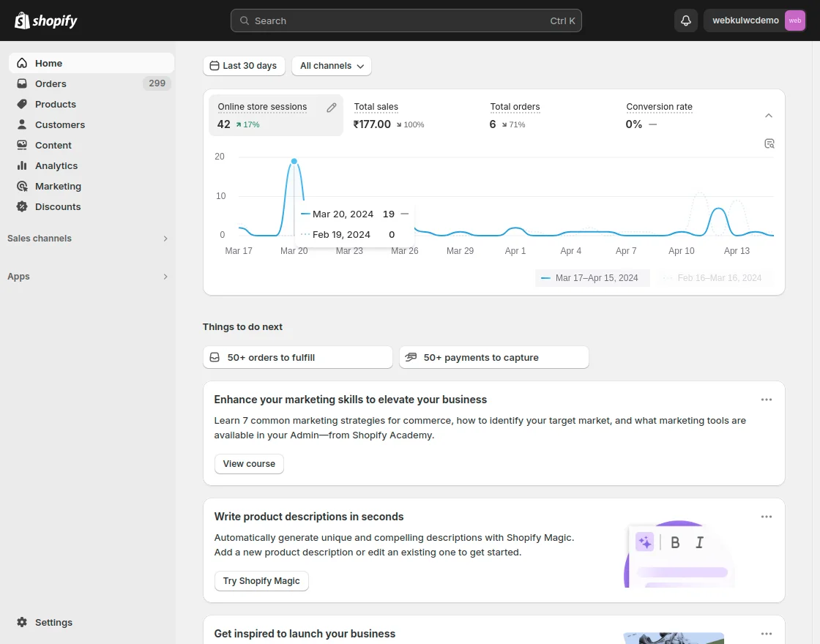
Task: Click the Discounts badge icon
Action: pyautogui.click(x=22, y=206)
